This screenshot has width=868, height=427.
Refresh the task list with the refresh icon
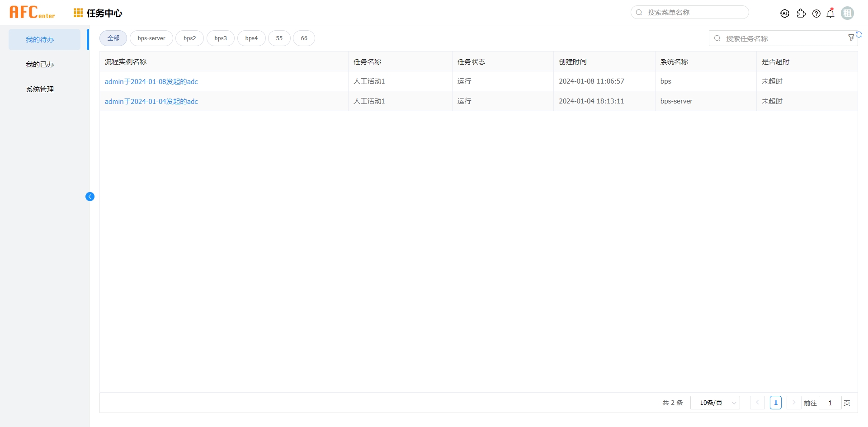point(860,35)
